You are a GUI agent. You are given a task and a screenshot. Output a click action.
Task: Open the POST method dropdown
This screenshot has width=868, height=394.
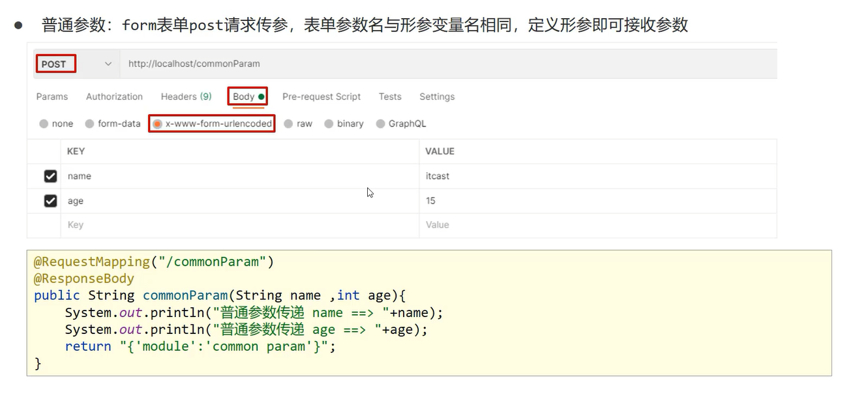click(x=75, y=64)
